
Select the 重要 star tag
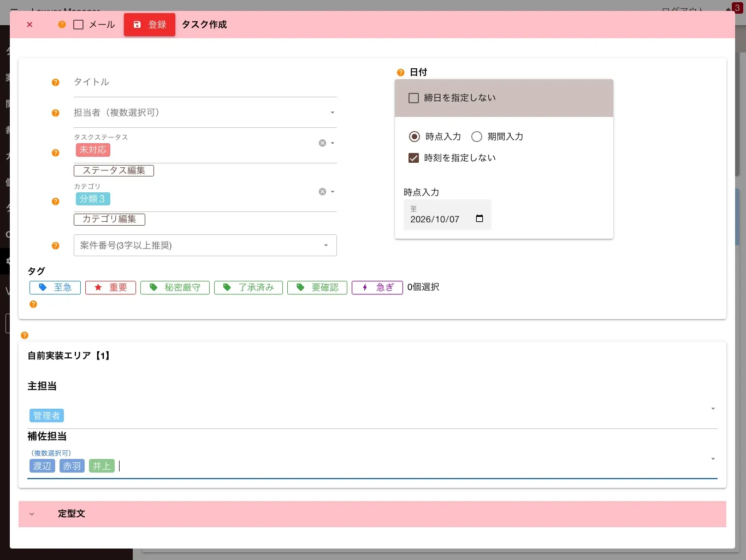110,287
